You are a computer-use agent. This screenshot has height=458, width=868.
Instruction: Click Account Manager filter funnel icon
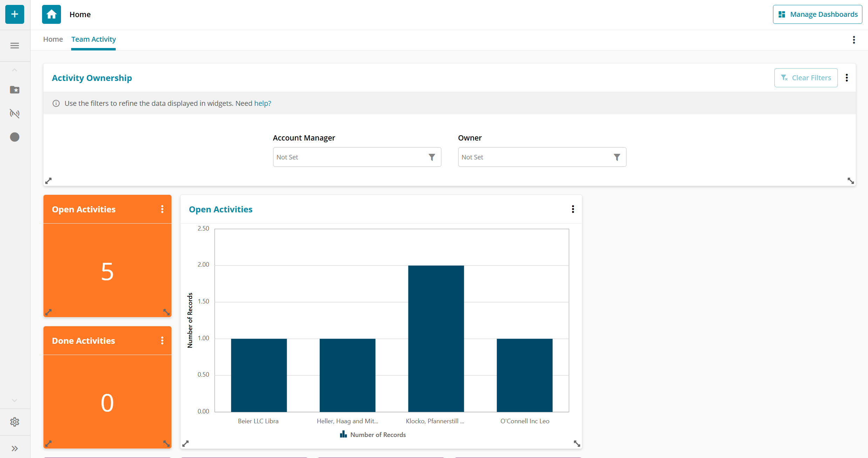[432, 157]
